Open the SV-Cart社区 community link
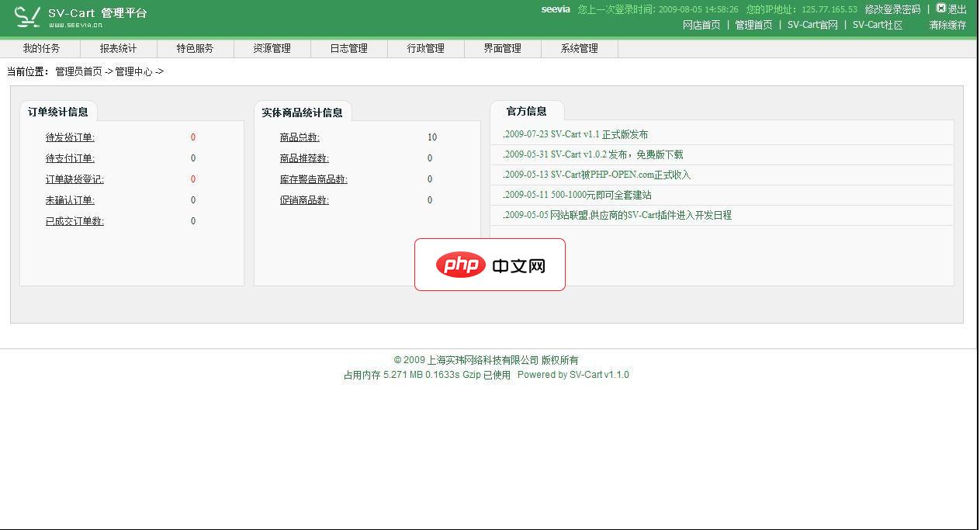 point(877,26)
